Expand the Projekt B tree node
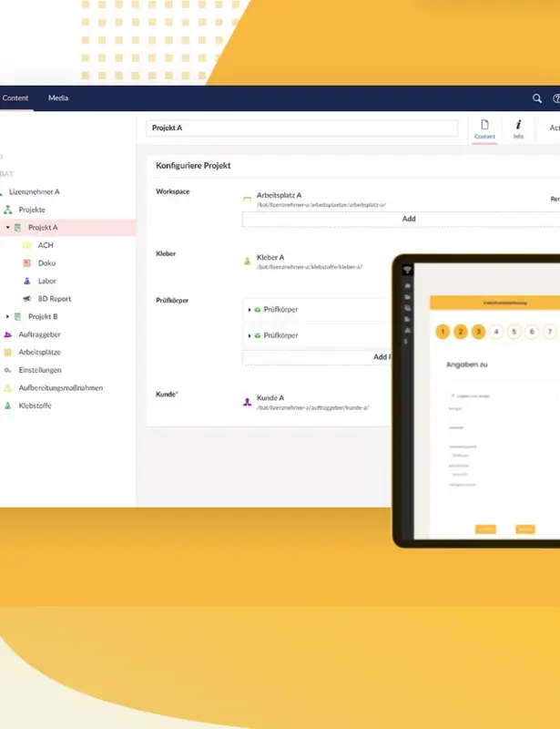 (x=8, y=317)
